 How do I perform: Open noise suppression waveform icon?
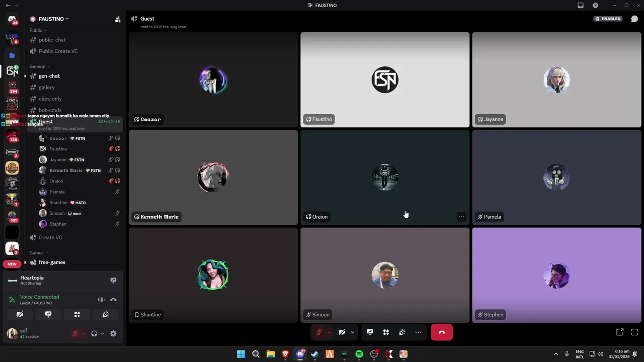pyautogui.click(x=101, y=300)
